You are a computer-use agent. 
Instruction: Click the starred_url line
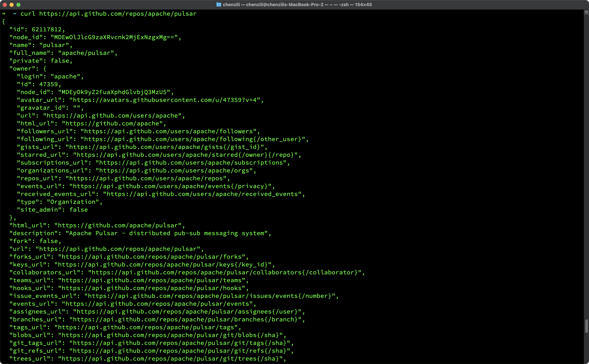point(159,155)
